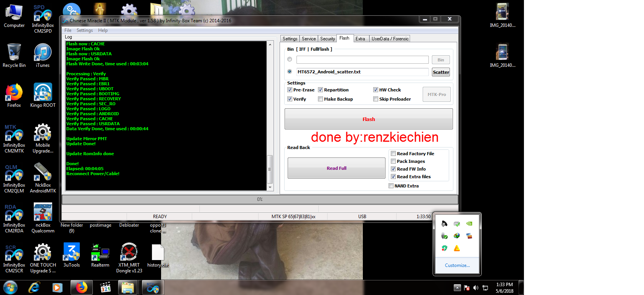Screen dimensions: 644x295
Task: Click the Scatter browse button
Action: 441,72
